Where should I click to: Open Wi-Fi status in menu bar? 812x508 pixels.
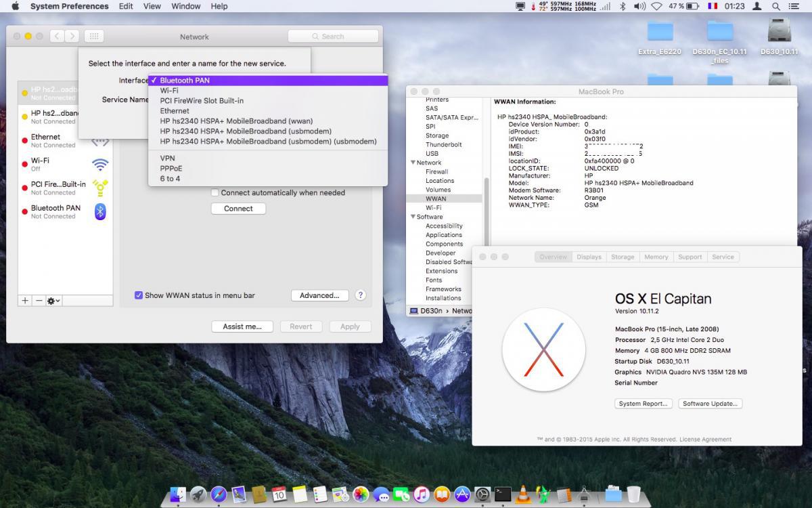656,6
